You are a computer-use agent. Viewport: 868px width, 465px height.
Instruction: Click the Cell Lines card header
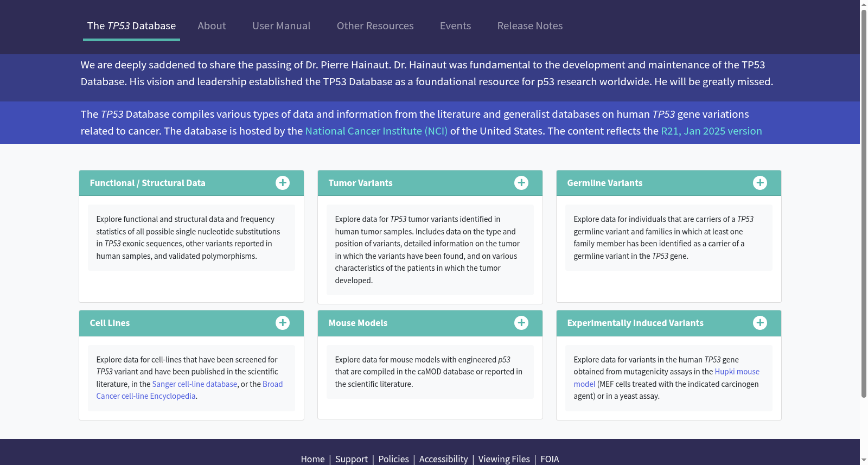tap(192, 323)
